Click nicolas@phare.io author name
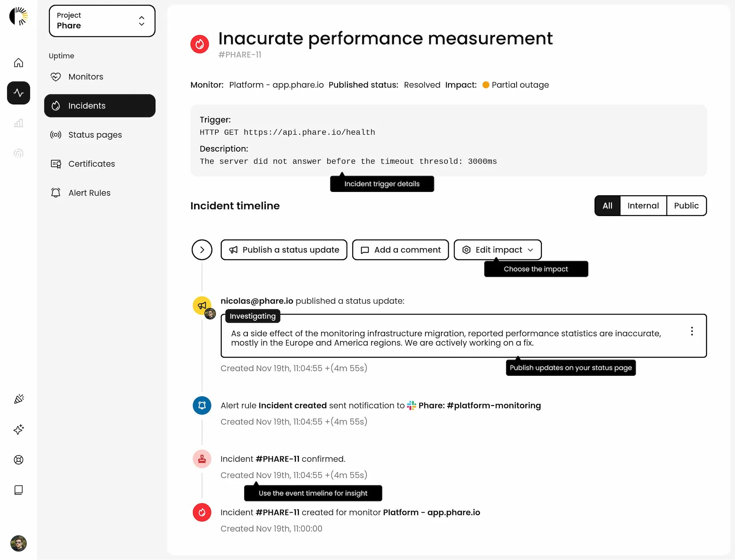This screenshot has width=735, height=560. [x=257, y=301]
